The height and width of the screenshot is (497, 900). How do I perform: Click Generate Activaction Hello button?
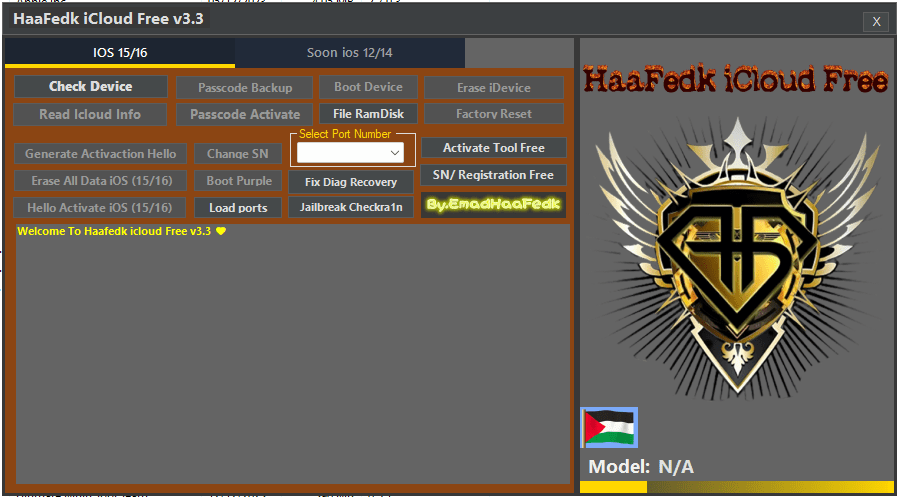pos(100,154)
